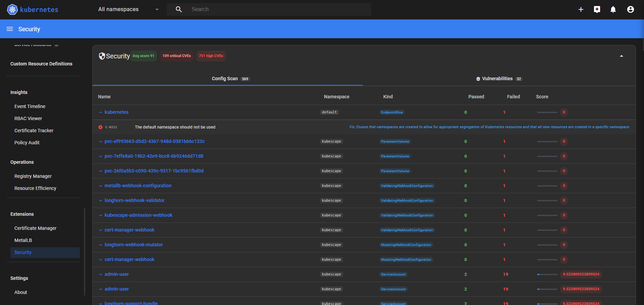
Task: Open the user account icon
Action: point(631,9)
